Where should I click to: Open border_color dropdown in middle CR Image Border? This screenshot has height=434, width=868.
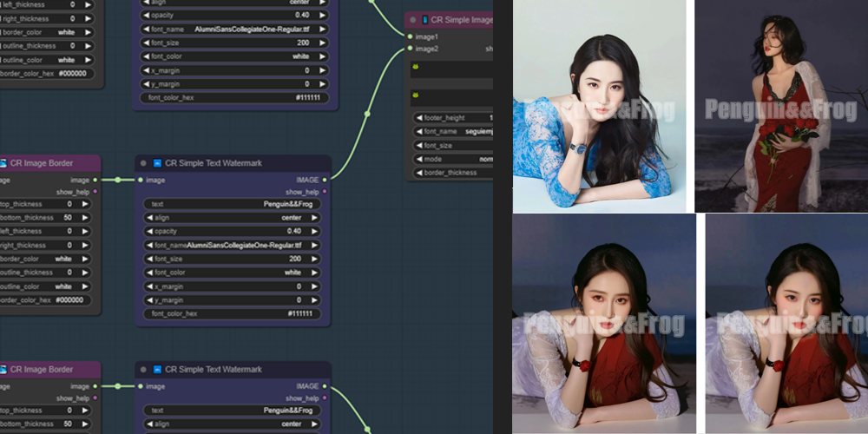tap(45, 259)
